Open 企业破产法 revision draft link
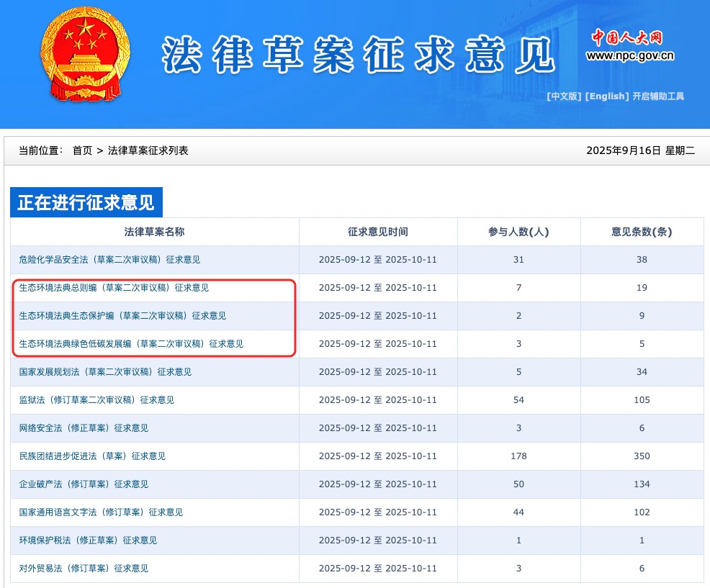Viewport: 710px width, 588px height. (x=84, y=484)
